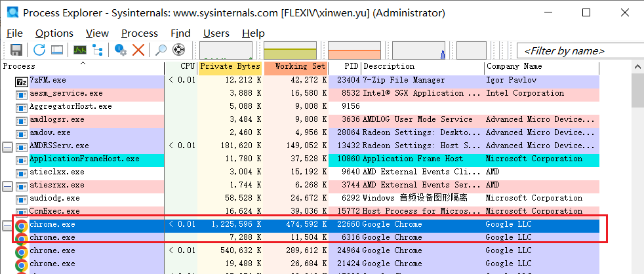Image resolution: width=644 pixels, height=274 pixels.
Task: Open the Options menu
Action: tap(54, 33)
